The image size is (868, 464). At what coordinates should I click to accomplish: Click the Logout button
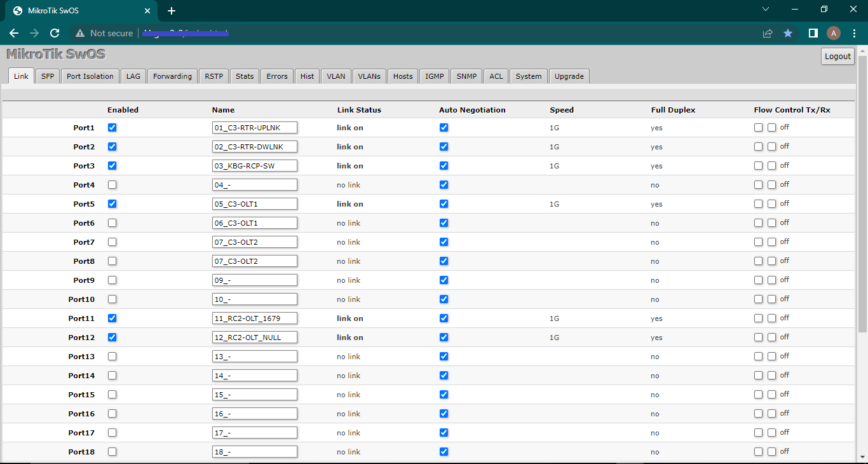837,56
